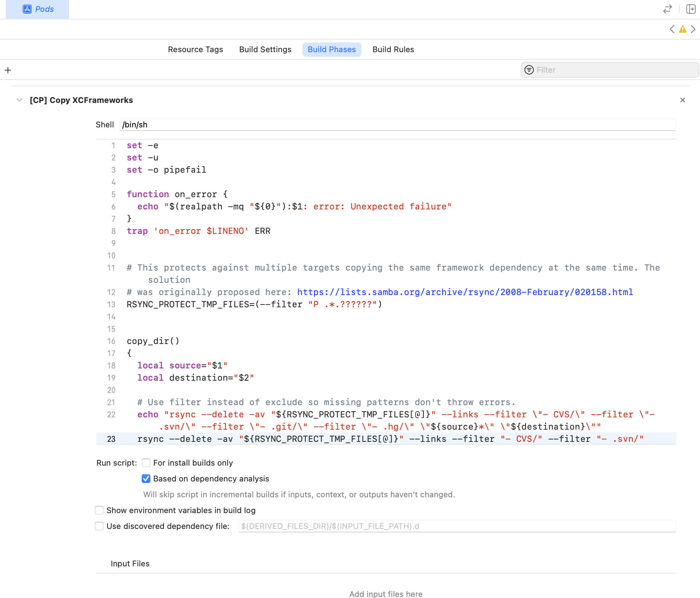Select the Build Phases tab
This screenshot has height=598, width=700.
pyautogui.click(x=332, y=49)
